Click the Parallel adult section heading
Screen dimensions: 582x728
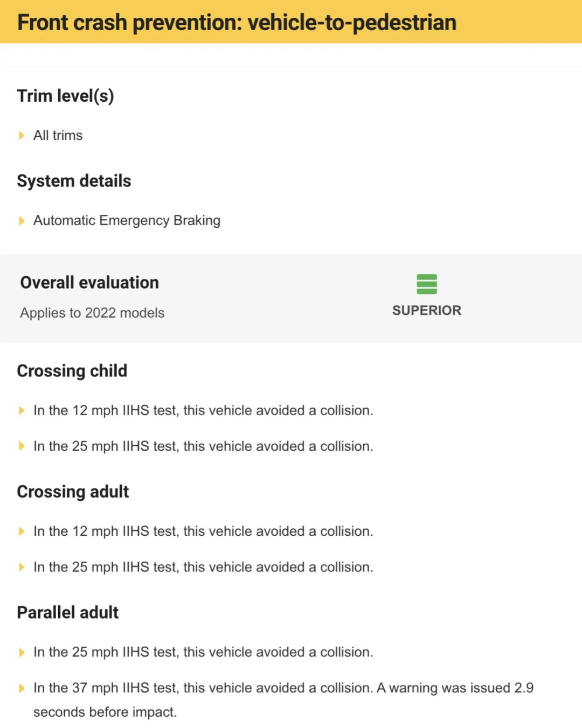[x=68, y=612]
